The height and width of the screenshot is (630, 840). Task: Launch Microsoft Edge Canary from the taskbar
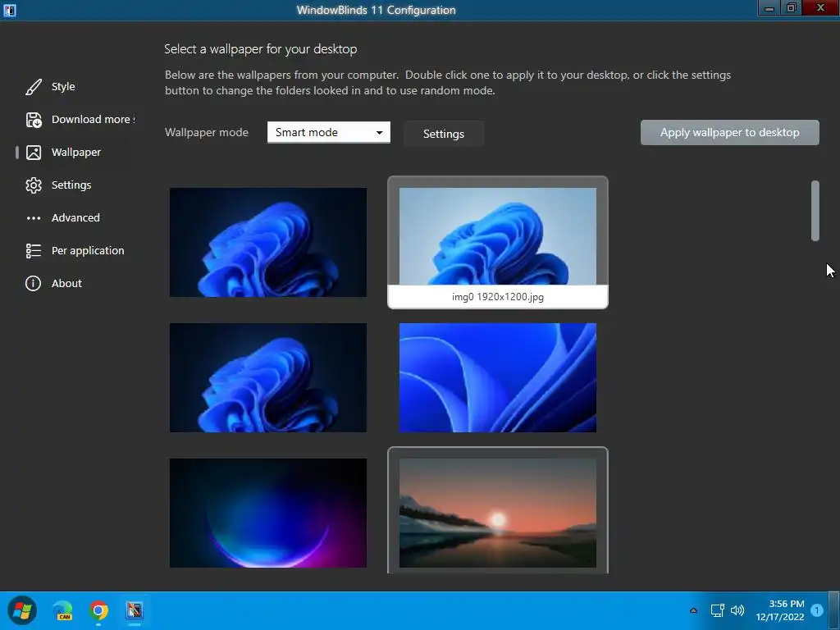[62, 610]
